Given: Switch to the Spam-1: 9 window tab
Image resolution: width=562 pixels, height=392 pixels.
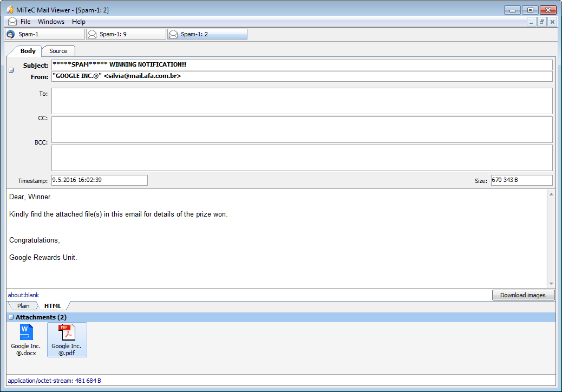Looking at the screenshot, I should click(126, 34).
